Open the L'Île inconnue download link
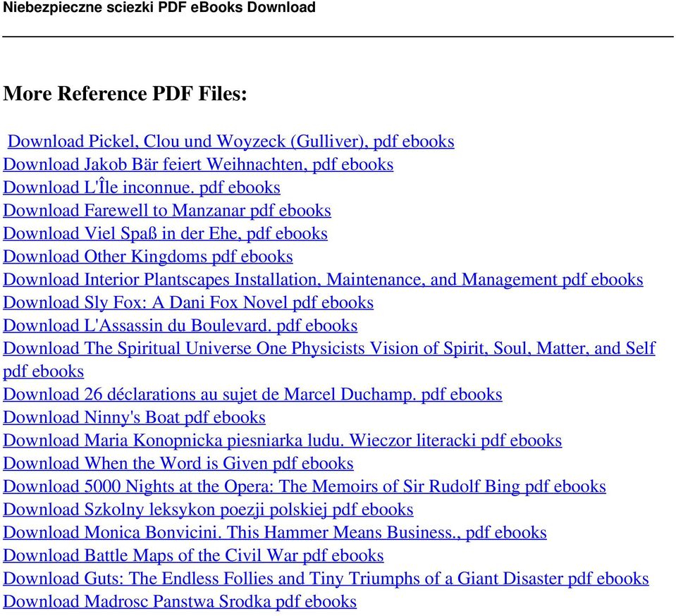Image resolution: width=676 pixels, height=616 pixels. (142, 187)
